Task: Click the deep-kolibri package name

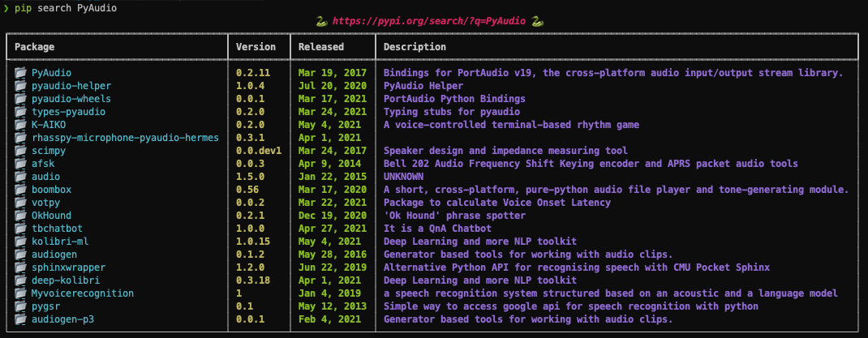Action: tap(66, 280)
